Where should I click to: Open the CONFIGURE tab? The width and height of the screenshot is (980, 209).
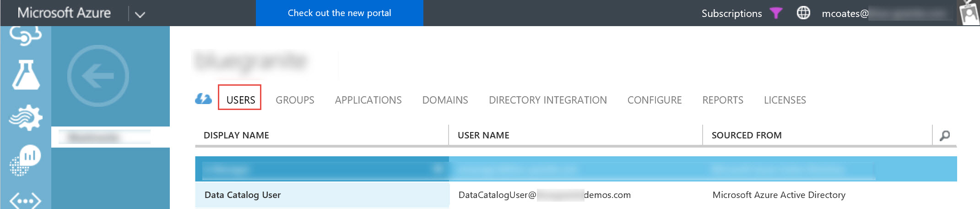click(654, 99)
